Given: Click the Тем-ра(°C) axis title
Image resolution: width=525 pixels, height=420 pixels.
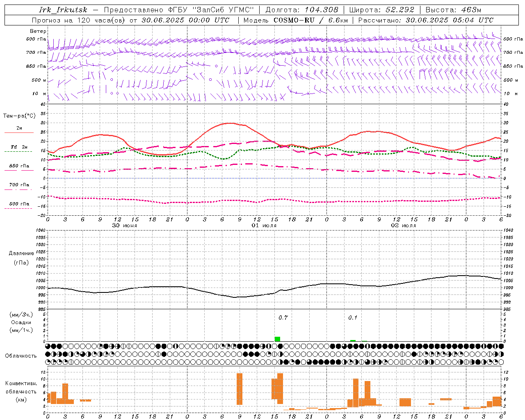Looking at the screenshot, I should tap(19, 116).
